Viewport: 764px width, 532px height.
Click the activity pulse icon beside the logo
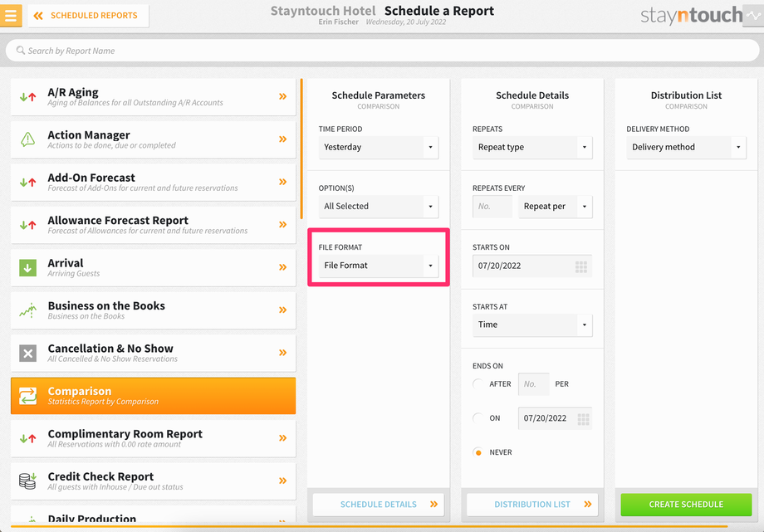(753, 16)
